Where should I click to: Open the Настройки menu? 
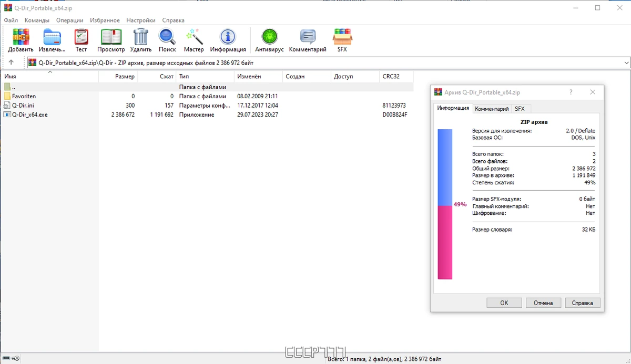coord(141,20)
